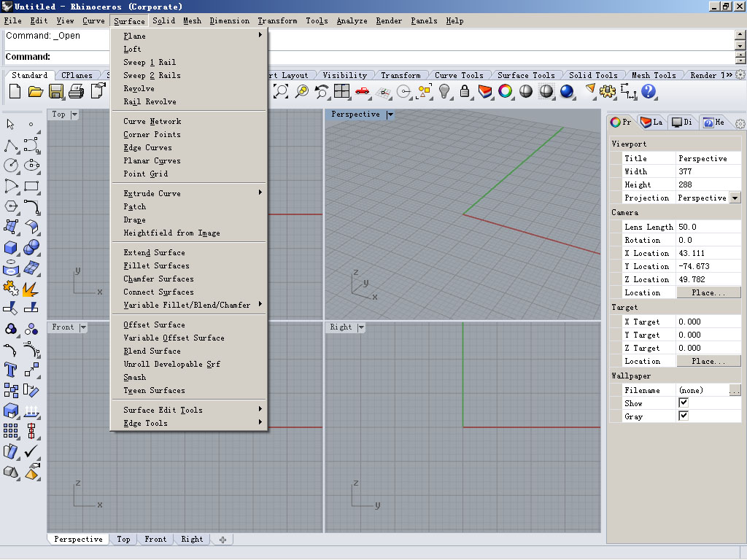This screenshot has width=747, height=560.
Task: Click the camera Location Place... button
Action: tap(708, 292)
